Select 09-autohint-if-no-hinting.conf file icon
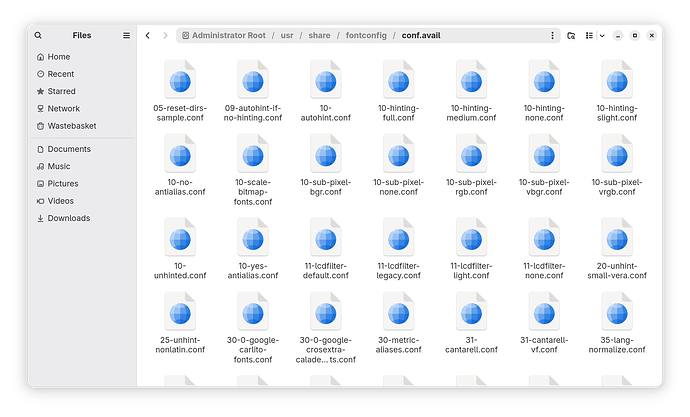The width and height of the screenshot is (690, 417). [x=253, y=80]
